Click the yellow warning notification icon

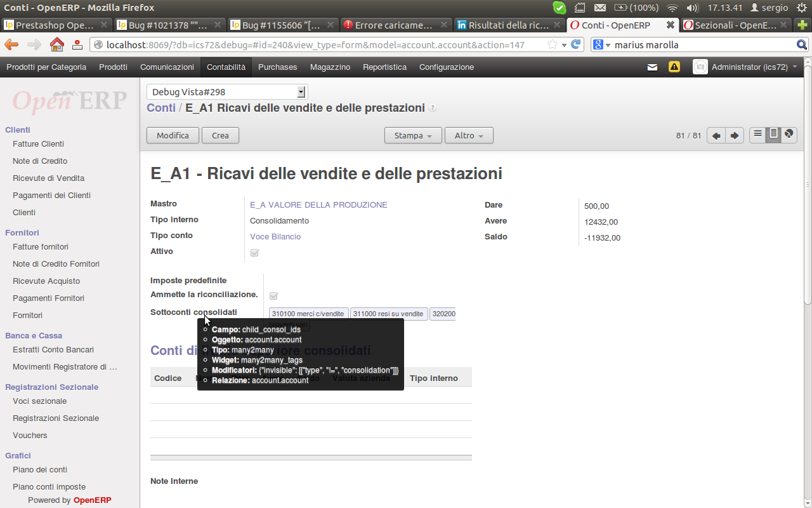pyautogui.click(x=674, y=67)
